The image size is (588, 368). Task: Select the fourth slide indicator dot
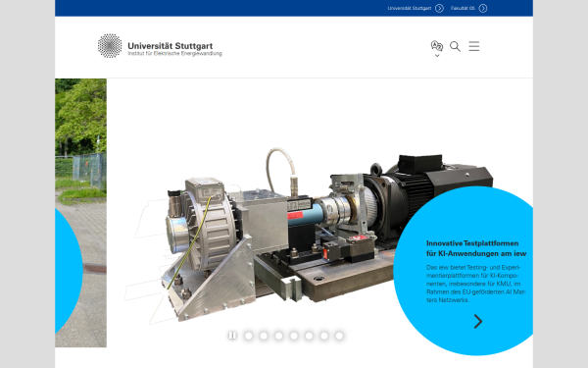click(294, 336)
